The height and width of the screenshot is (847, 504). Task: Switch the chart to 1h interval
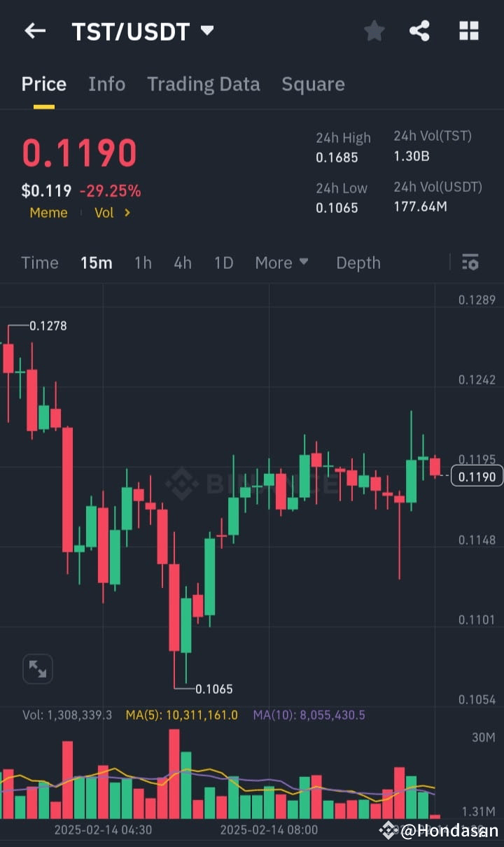click(x=143, y=262)
